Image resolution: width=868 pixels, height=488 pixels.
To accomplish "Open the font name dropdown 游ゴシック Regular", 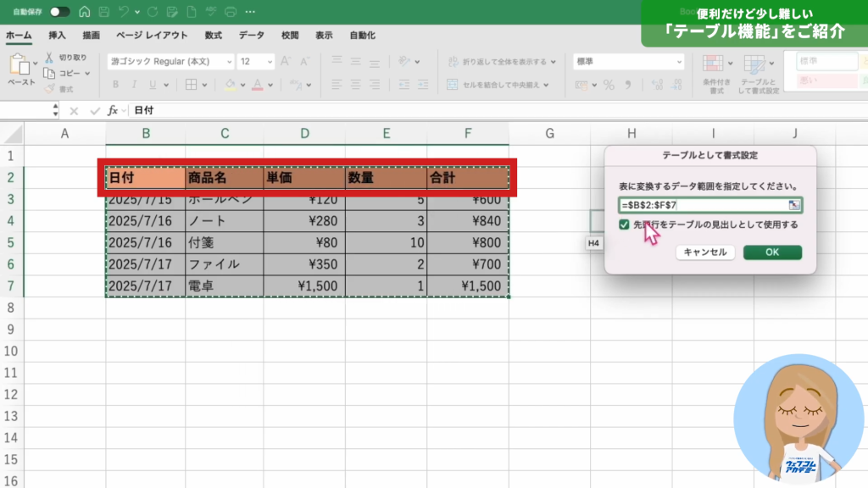I will (x=228, y=62).
